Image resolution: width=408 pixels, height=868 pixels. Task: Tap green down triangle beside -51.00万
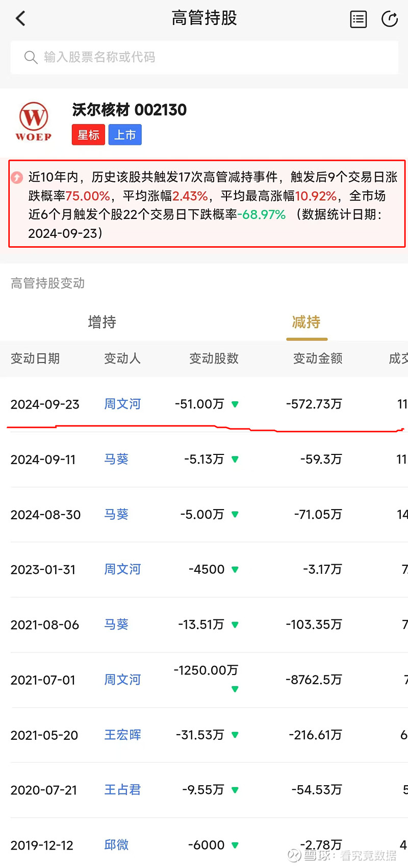(x=235, y=404)
